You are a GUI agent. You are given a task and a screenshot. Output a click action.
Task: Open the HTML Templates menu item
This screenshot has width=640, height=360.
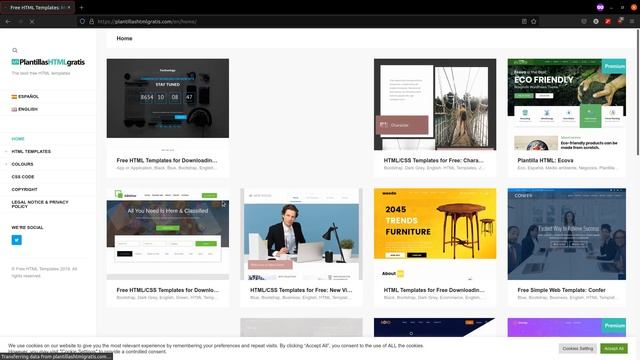[31, 151]
